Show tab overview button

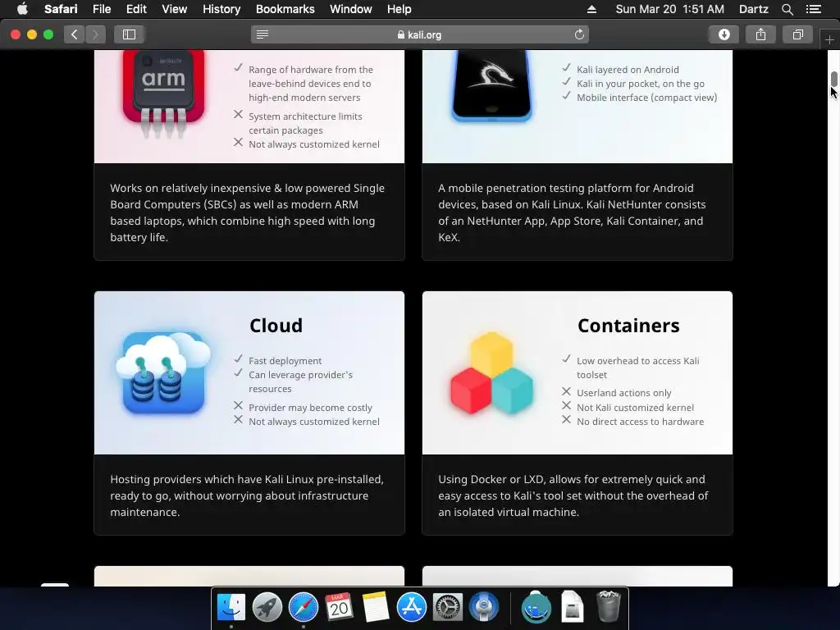pos(797,34)
